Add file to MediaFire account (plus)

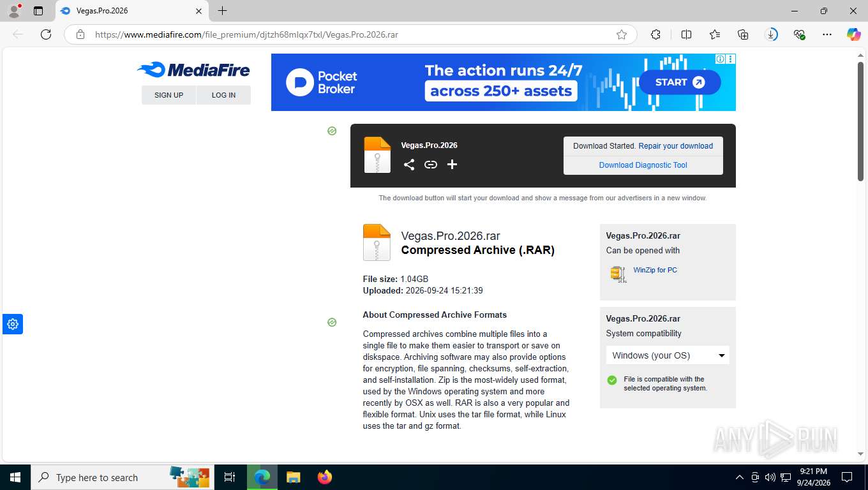(x=452, y=165)
